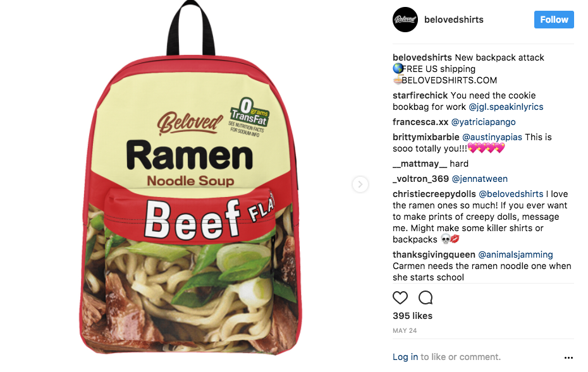Click the belovedshirts profile avatar

pos(405,20)
